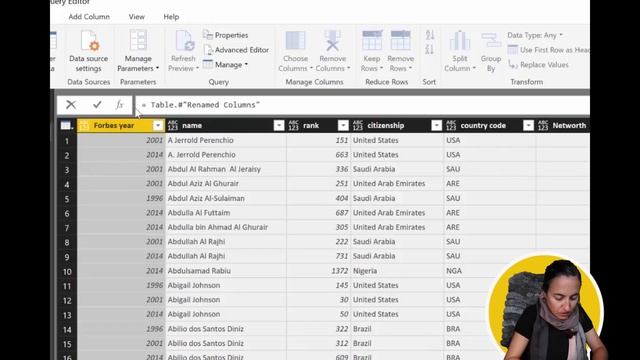The height and width of the screenshot is (360, 640).
Task: Click data type icon of Forbes year column
Action: point(84,125)
